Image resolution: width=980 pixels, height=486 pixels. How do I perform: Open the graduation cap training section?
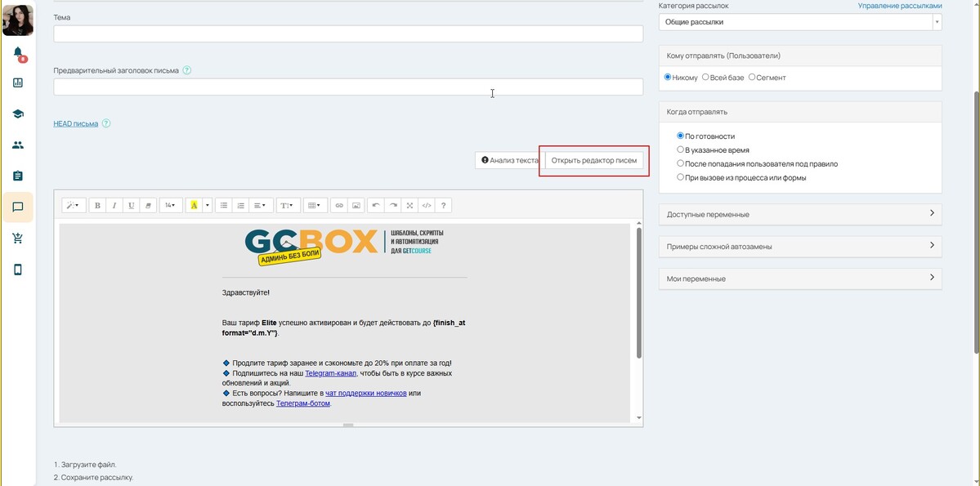(x=18, y=114)
